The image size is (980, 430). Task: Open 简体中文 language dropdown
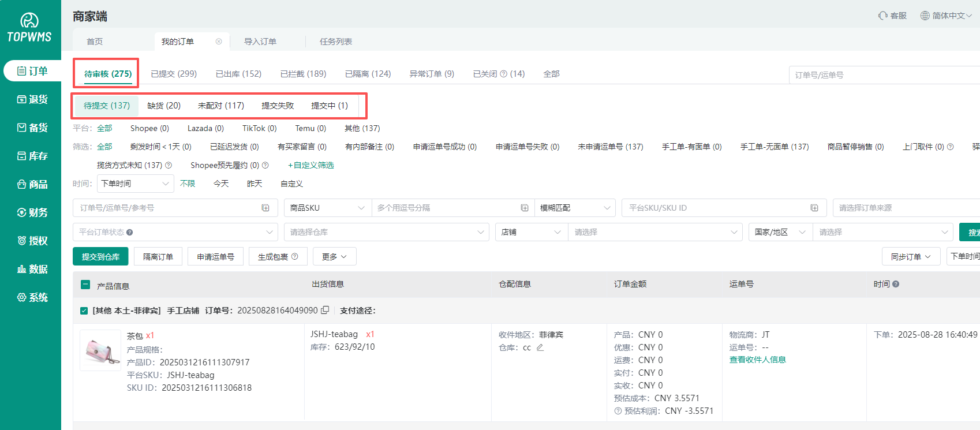[x=946, y=16]
